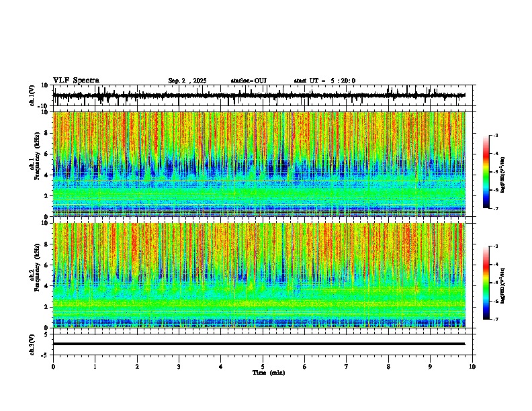Click the ch.2 frequency spectrogram panel
This screenshot has width=532, height=411.
259,275
